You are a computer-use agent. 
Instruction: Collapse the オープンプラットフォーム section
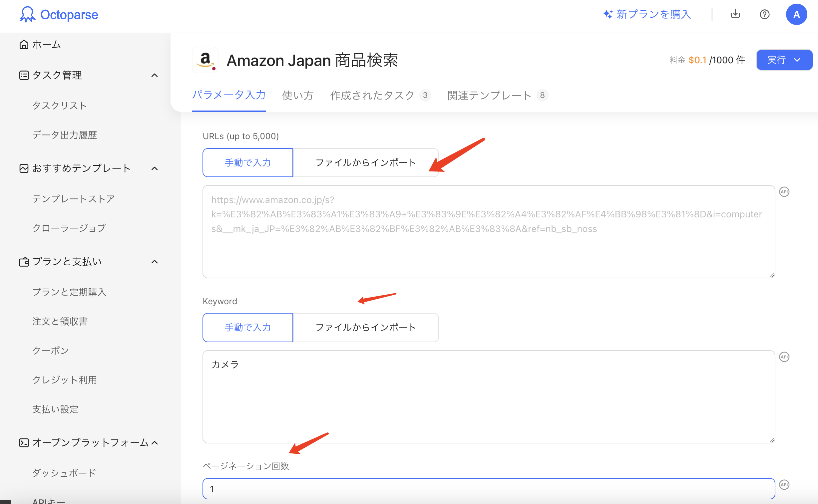(x=155, y=443)
